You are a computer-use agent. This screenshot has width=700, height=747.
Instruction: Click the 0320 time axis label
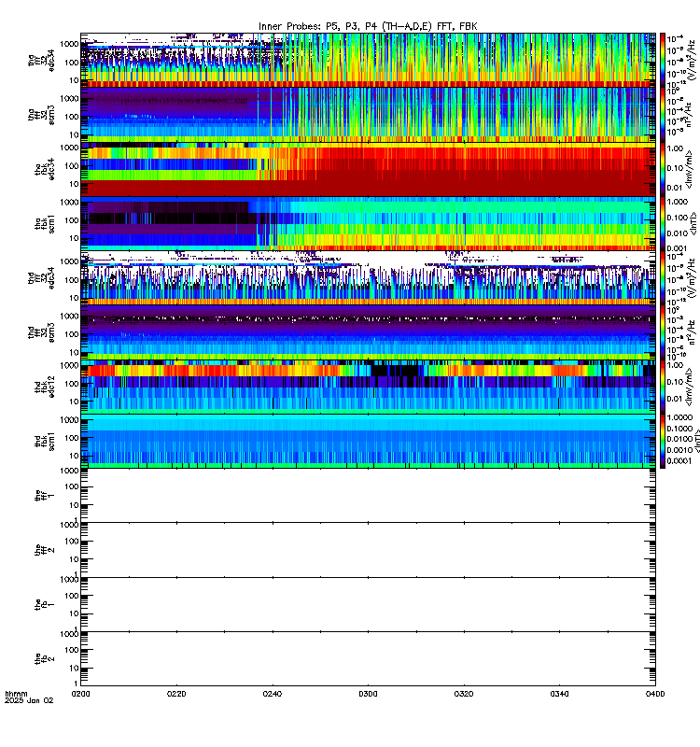point(464,694)
